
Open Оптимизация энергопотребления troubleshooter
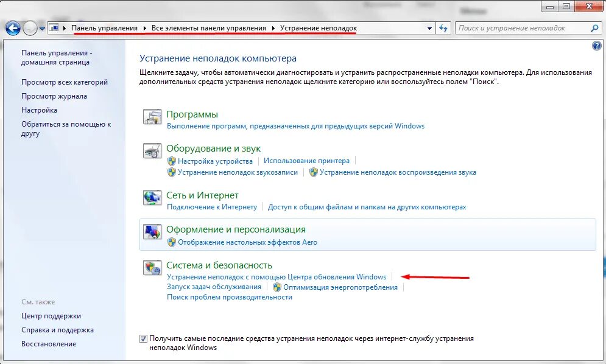[x=340, y=287]
